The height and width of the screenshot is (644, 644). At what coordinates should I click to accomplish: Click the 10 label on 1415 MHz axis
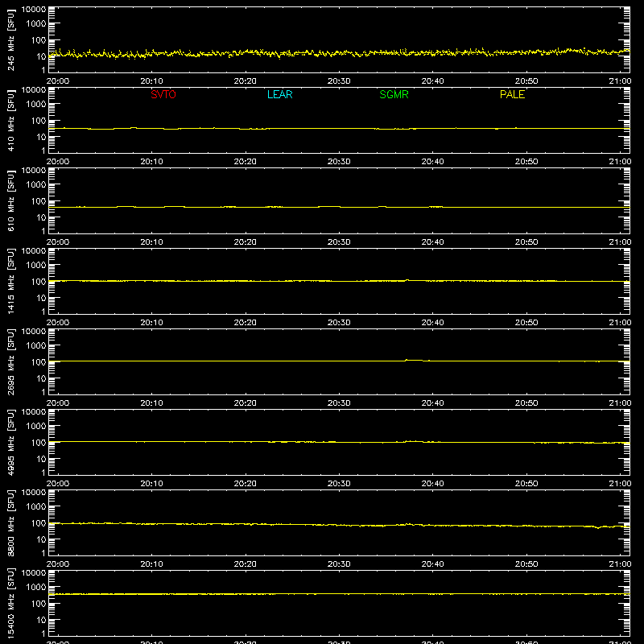(41, 298)
